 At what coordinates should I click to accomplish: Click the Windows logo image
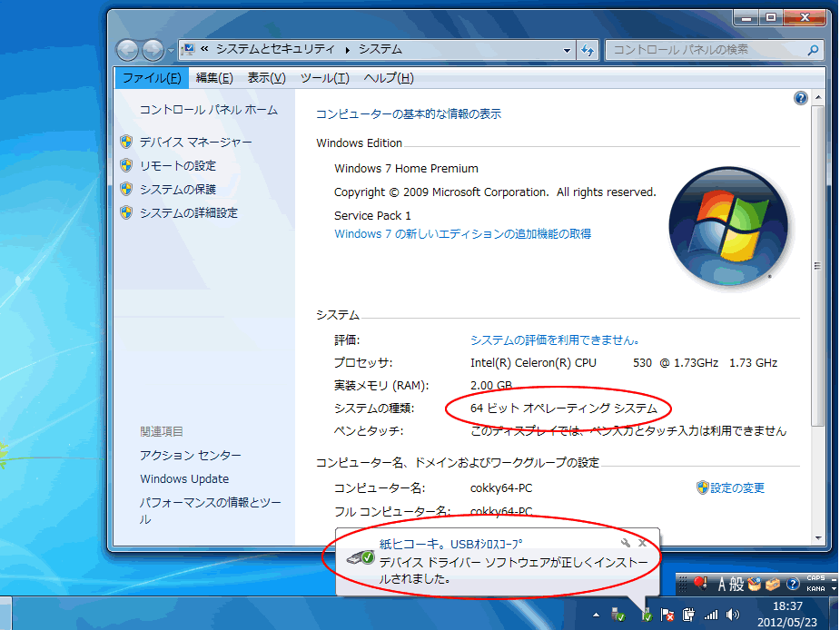click(728, 227)
